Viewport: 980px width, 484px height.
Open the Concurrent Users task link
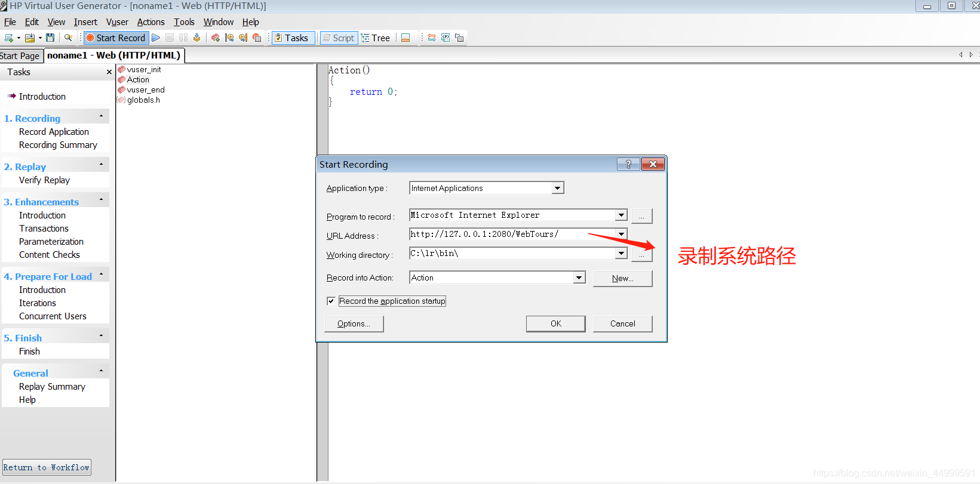(53, 316)
